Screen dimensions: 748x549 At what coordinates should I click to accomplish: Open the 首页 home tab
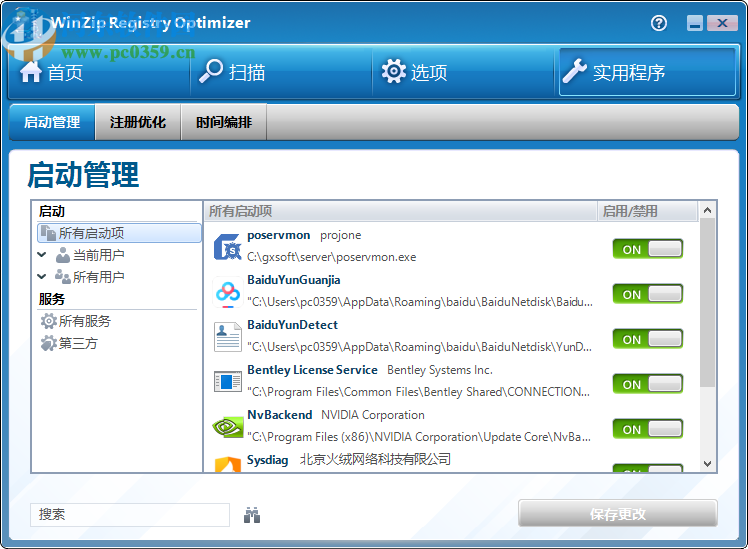point(99,72)
